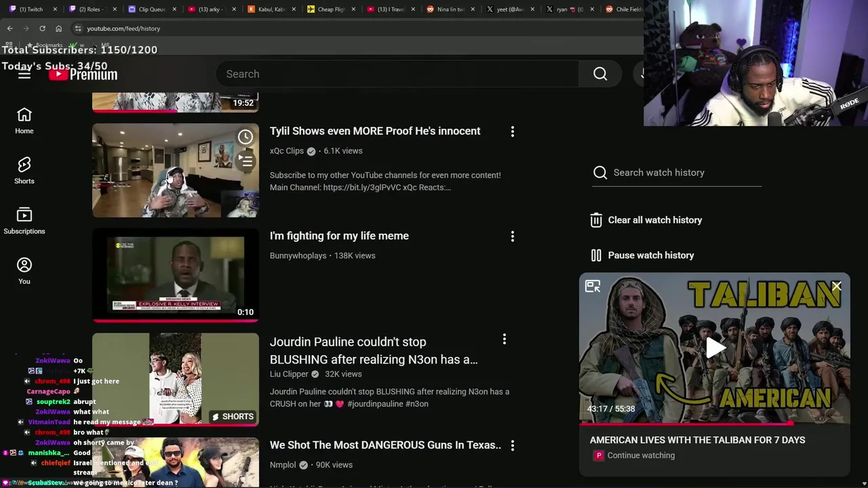Open the Texas guns video thumbnail

pyautogui.click(x=176, y=462)
